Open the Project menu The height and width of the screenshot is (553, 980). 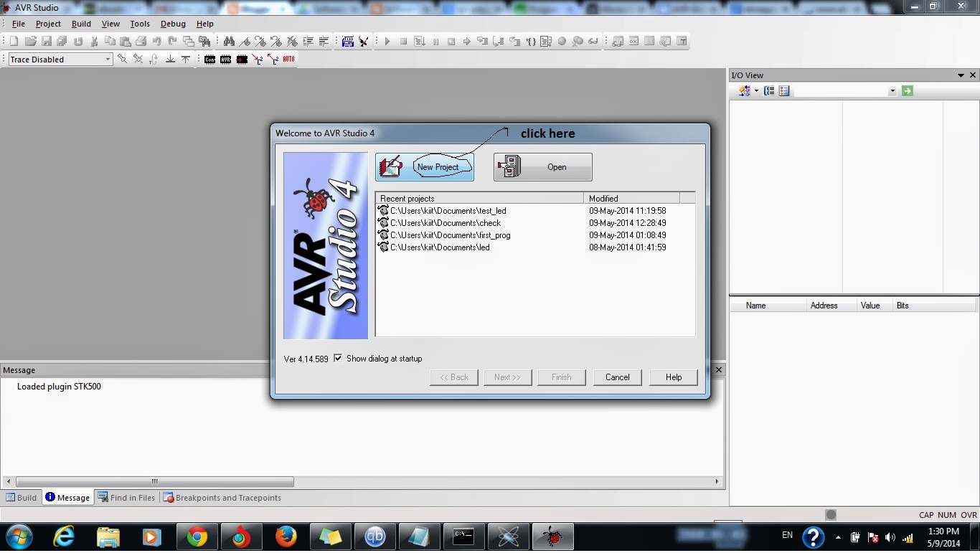(48, 24)
